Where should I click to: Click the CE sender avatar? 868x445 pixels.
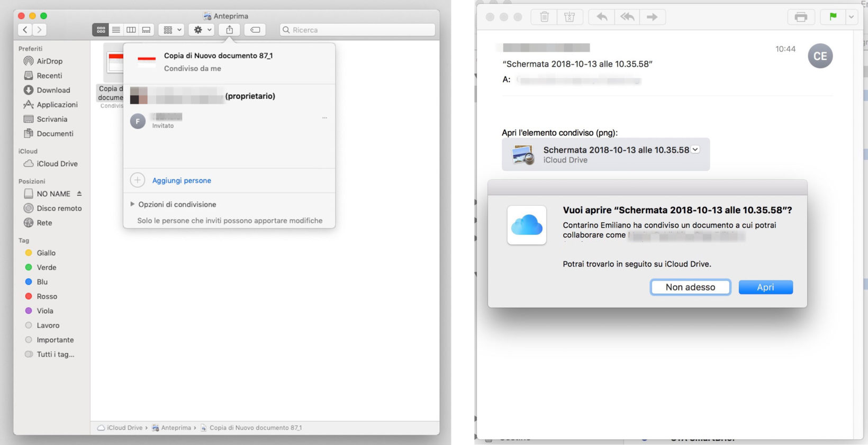click(820, 56)
